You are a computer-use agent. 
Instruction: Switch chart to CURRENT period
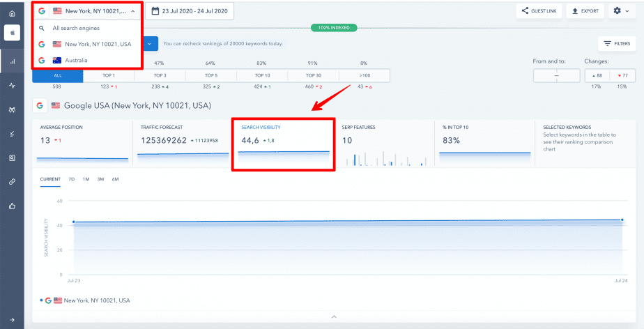coord(50,180)
